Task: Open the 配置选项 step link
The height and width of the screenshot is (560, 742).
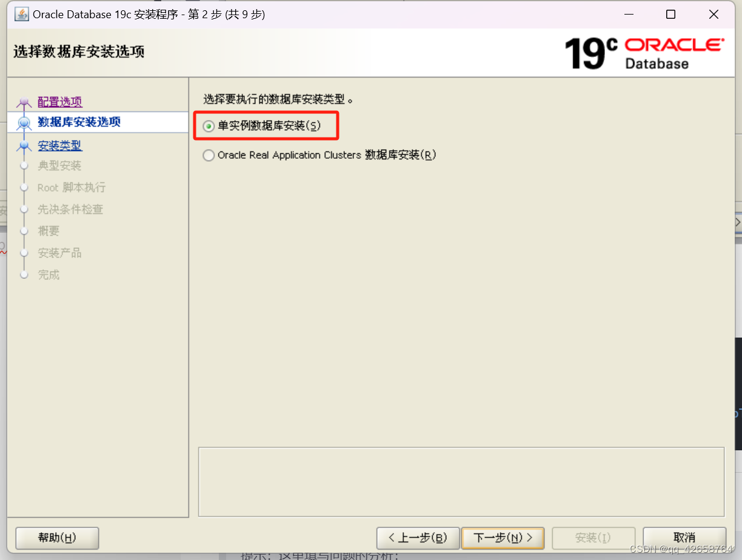Action: coord(60,102)
